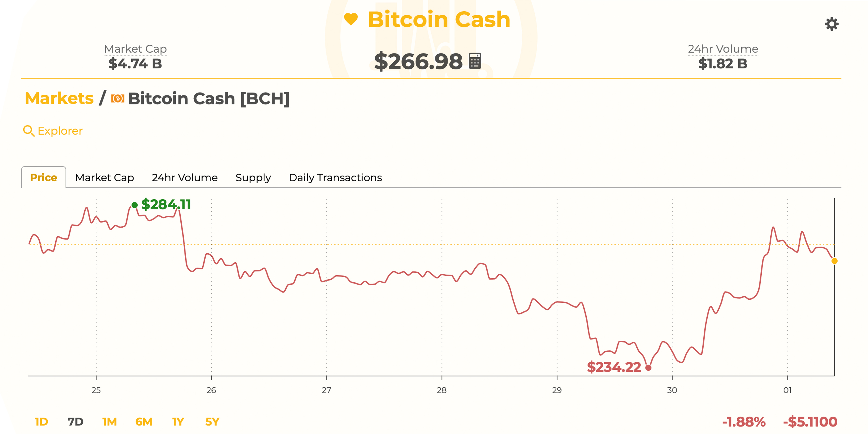Click the yellow current price dot
The width and height of the screenshot is (868, 434).
click(x=834, y=261)
